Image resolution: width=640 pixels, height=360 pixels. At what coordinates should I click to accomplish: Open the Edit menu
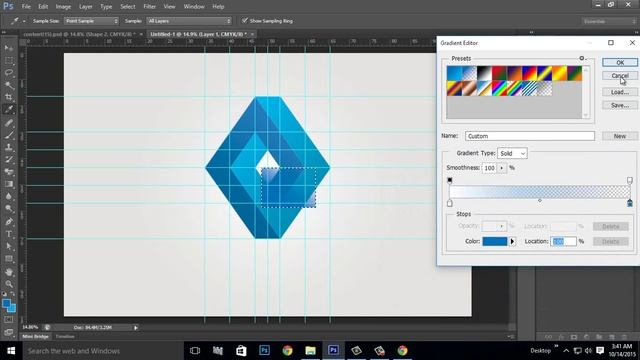[x=43, y=7]
